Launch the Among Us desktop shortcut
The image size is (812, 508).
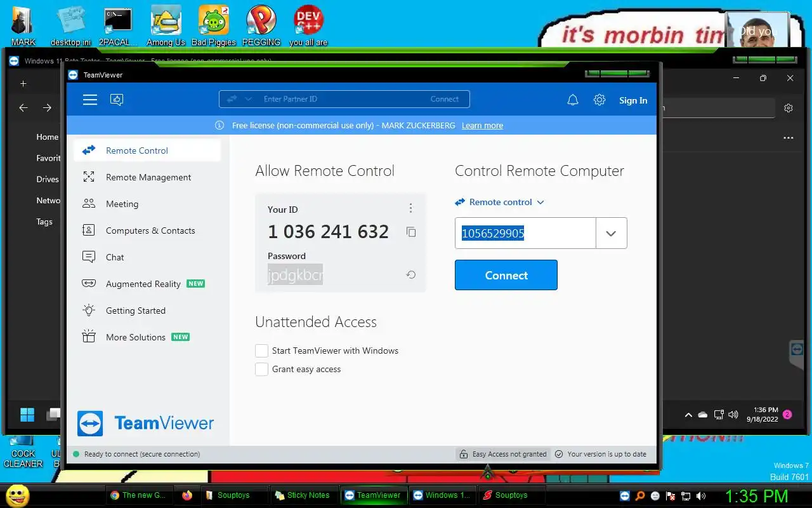pos(166,27)
